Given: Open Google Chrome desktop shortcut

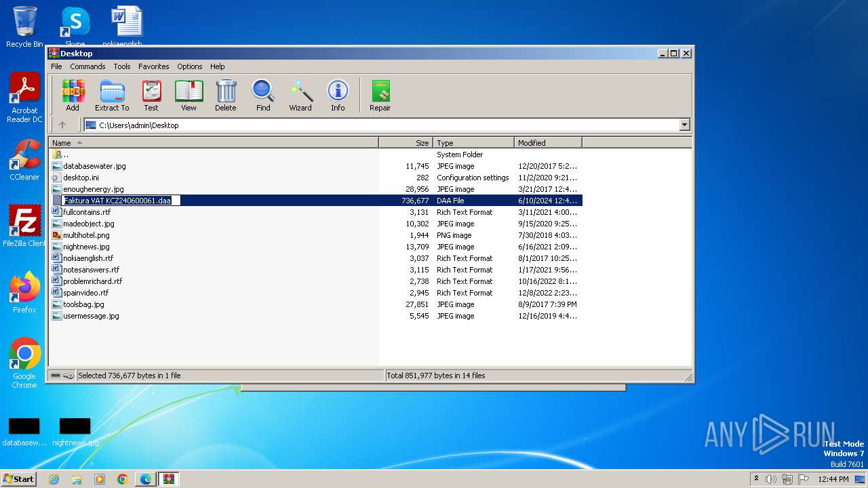Looking at the screenshot, I should 24,363.
